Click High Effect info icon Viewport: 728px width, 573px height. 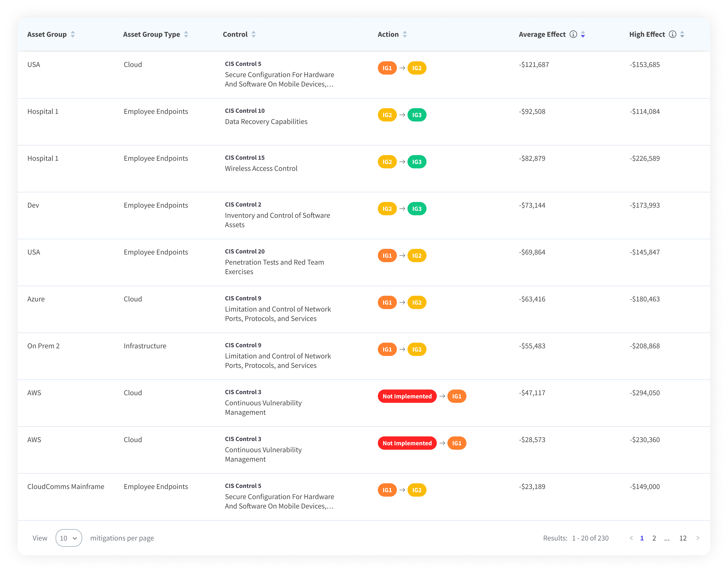coord(672,34)
